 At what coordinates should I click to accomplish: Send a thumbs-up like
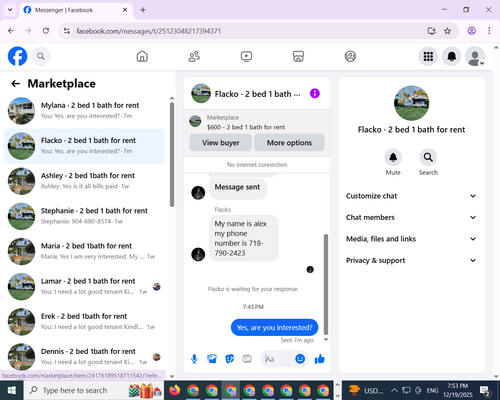click(320, 359)
